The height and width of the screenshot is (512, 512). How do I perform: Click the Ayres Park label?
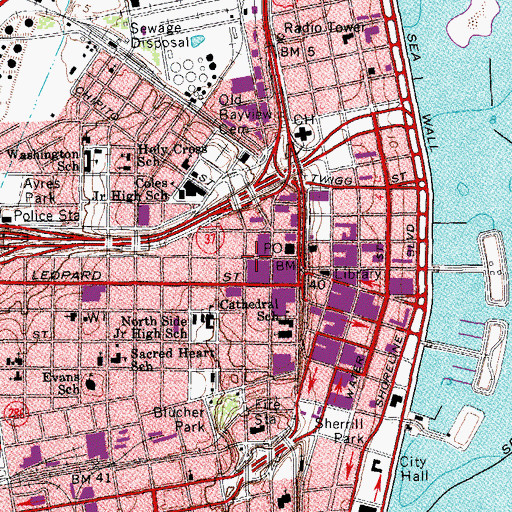[42, 190]
